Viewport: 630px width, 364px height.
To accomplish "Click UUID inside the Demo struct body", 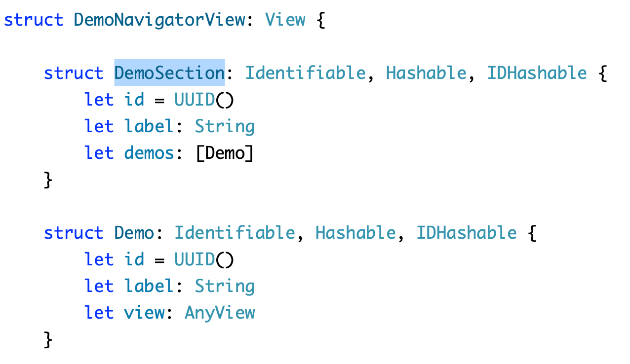I will [195, 259].
